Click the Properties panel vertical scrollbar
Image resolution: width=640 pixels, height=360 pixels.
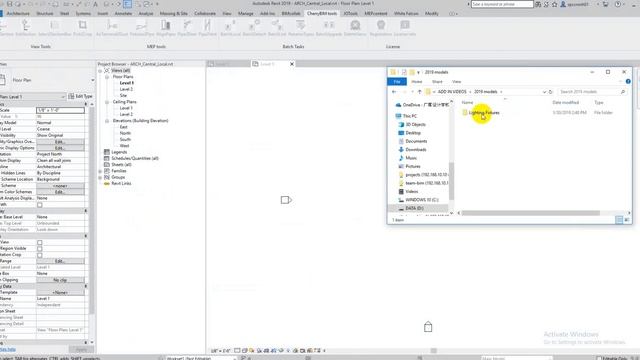91,210
